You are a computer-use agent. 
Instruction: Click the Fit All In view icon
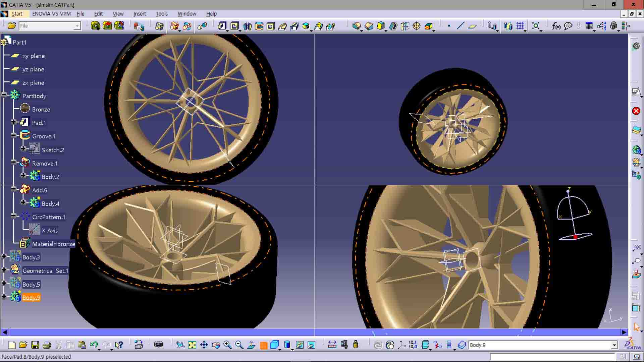click(192, 345)
